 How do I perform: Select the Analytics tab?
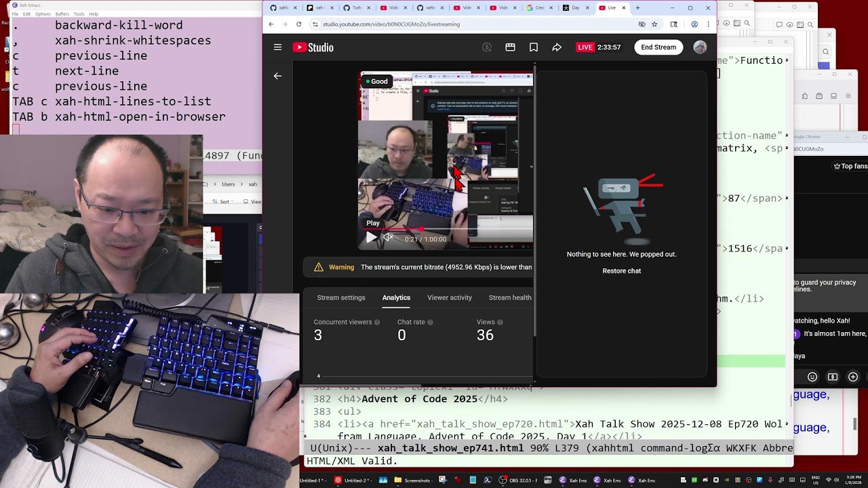pyautogui.click(x=396, y=298)
